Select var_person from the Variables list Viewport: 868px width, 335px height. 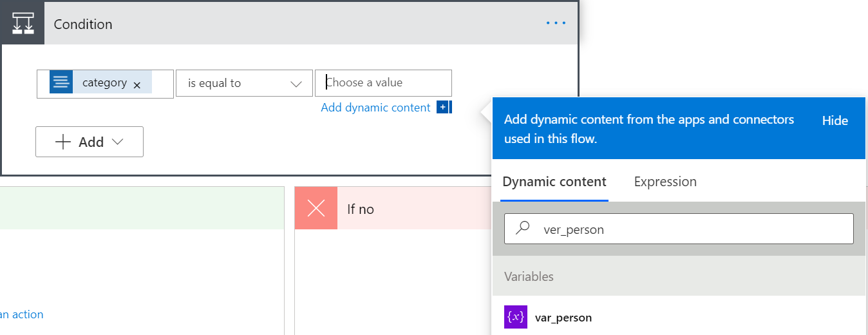coord(563,318)
